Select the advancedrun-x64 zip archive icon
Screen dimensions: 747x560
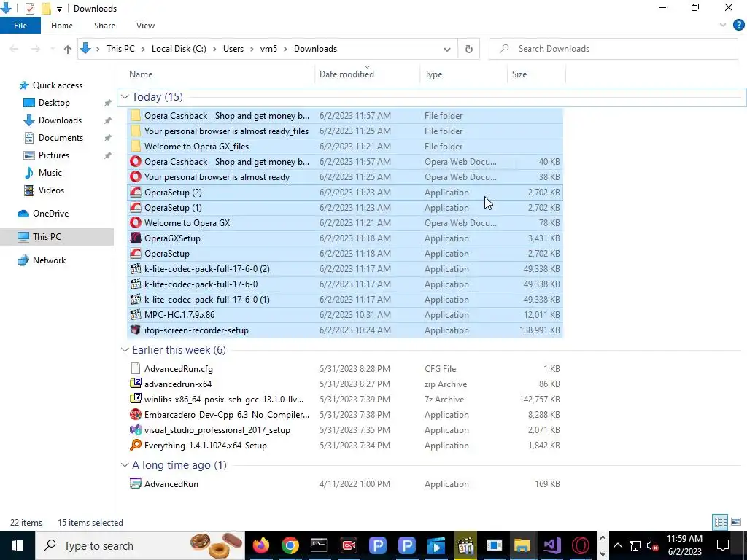[136, 384]
